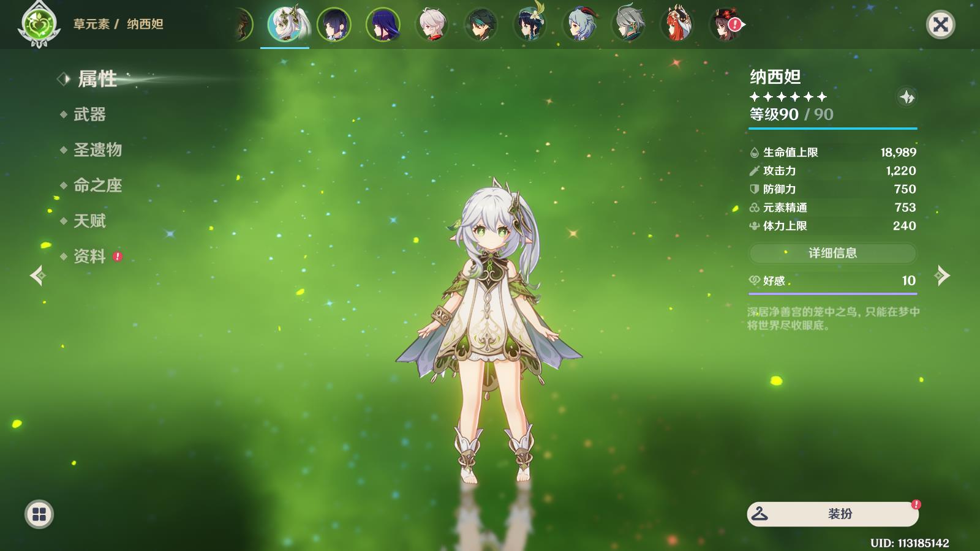The width and height of the screenshot is (980, 551).
Task: Click the character description text
Action: coord(833,318)
